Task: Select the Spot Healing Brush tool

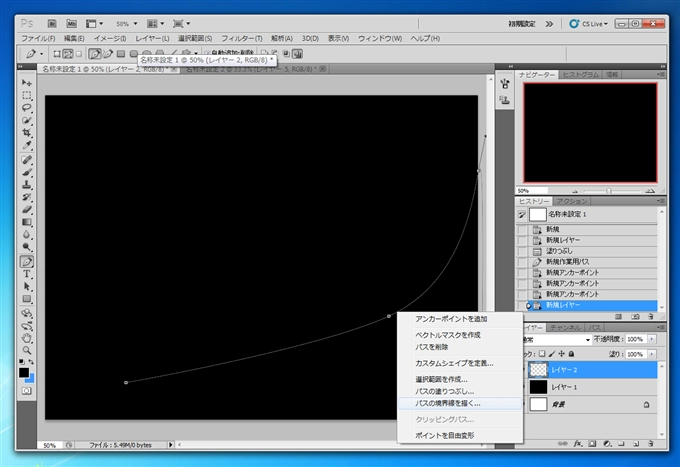Action: tap(26, 160)
